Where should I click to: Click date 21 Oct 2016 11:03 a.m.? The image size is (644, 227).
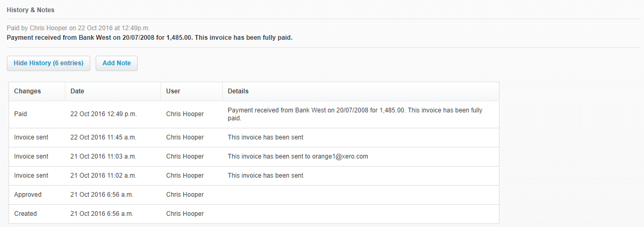point(104,156)
